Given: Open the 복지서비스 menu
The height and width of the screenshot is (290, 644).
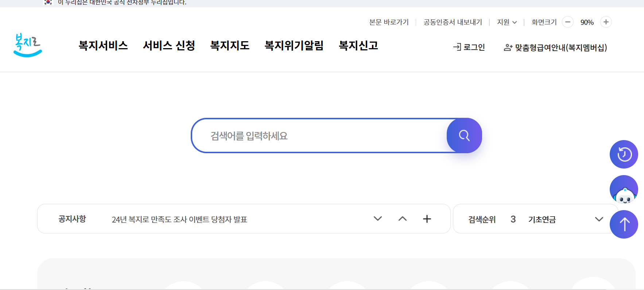Looking at the screenshot, I should [x=103, y=46].
